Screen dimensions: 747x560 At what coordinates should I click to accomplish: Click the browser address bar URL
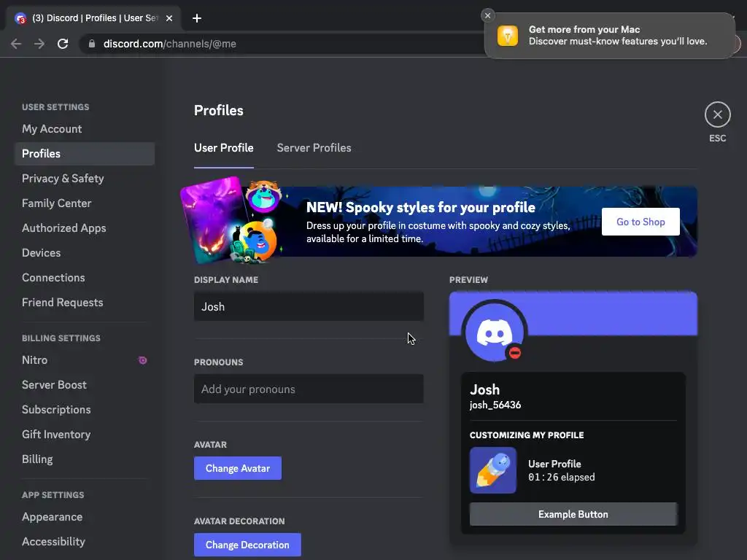(x=169, y=44)
